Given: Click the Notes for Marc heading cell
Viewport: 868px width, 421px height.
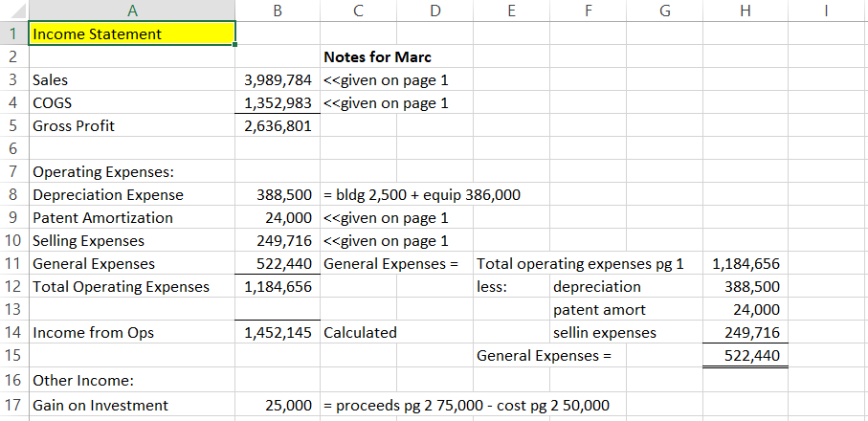Looking at the screenshot, I should pyautogui.click(x=377, y=57).
